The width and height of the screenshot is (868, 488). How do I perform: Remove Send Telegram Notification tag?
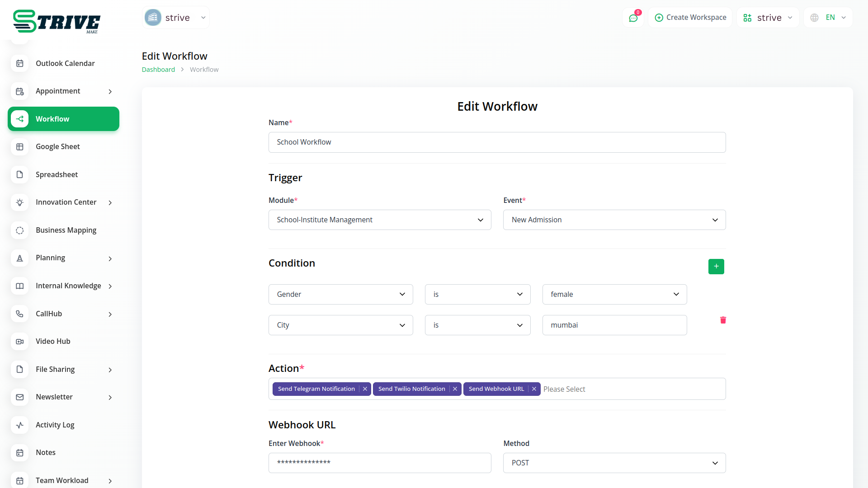(365, 389)
